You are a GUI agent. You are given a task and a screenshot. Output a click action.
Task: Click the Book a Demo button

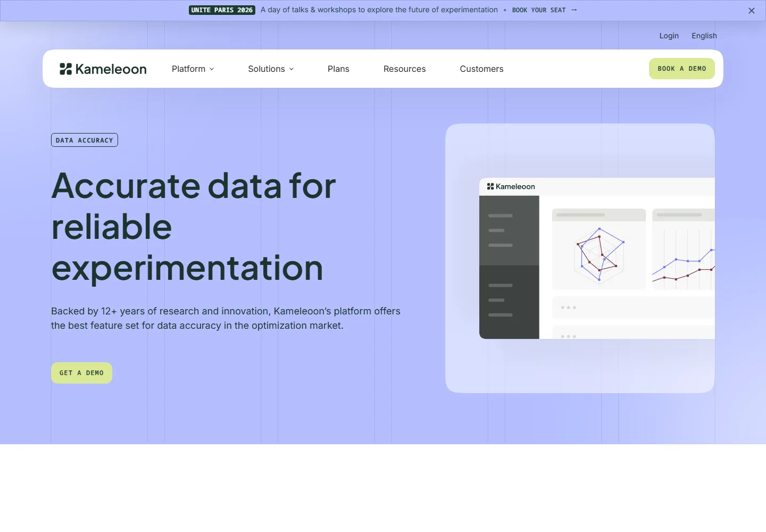pos(682,69)
